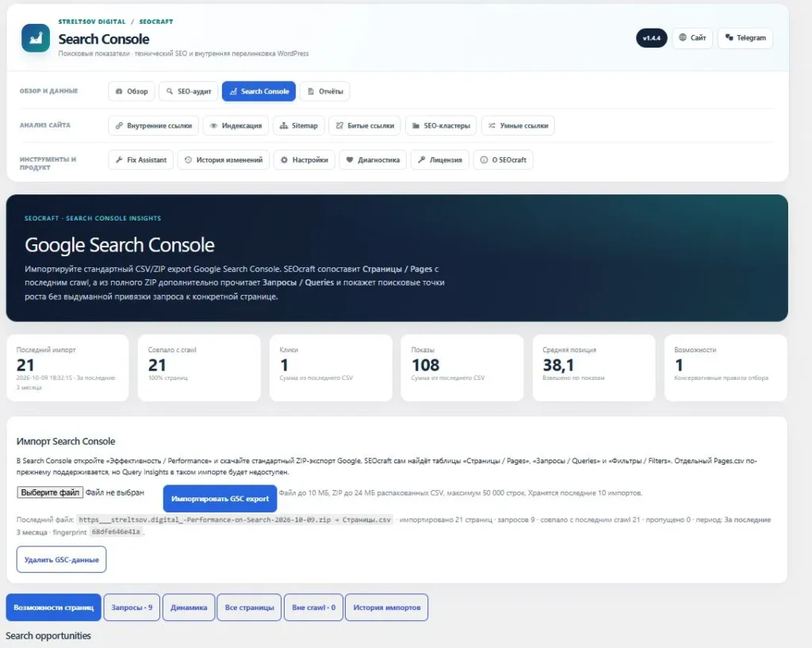Click the Клики stat card

tap(331, 368)
